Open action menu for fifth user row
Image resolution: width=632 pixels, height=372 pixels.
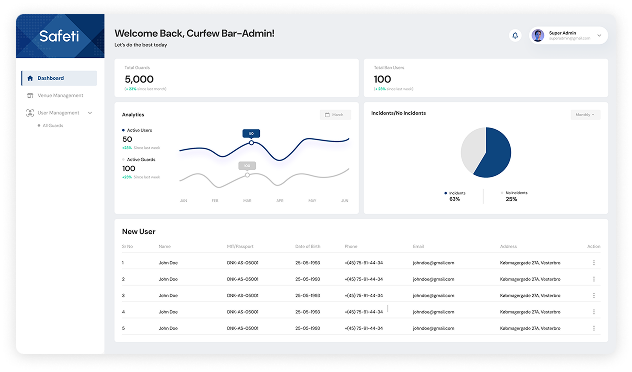coord(594,328)
